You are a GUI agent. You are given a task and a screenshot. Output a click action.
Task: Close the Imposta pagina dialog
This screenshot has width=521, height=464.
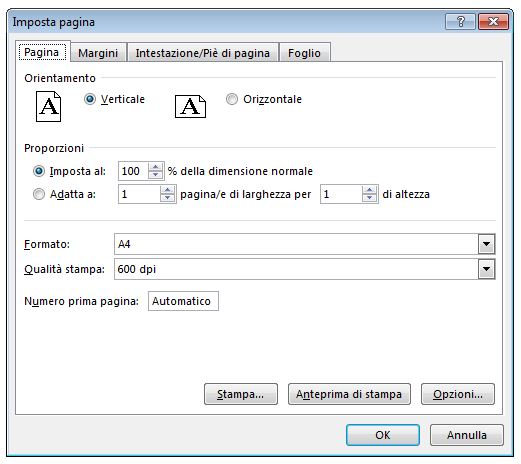[493, 22]
